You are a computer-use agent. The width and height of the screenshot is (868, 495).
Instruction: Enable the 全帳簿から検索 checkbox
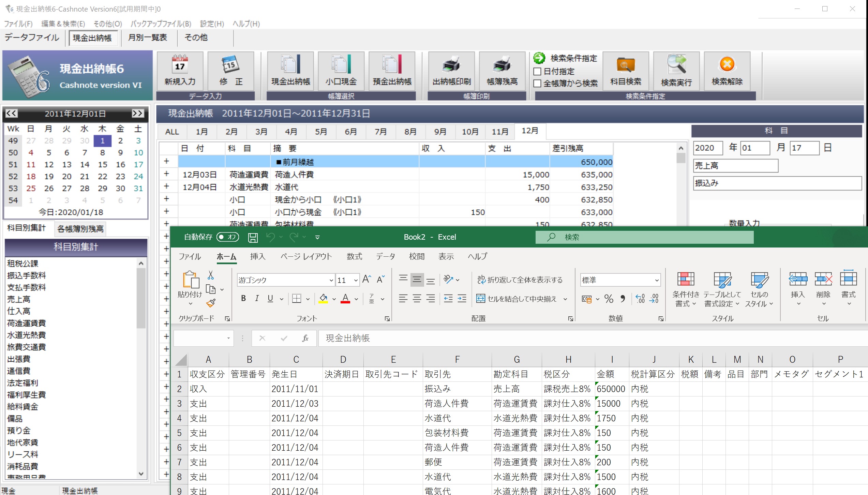537,83
